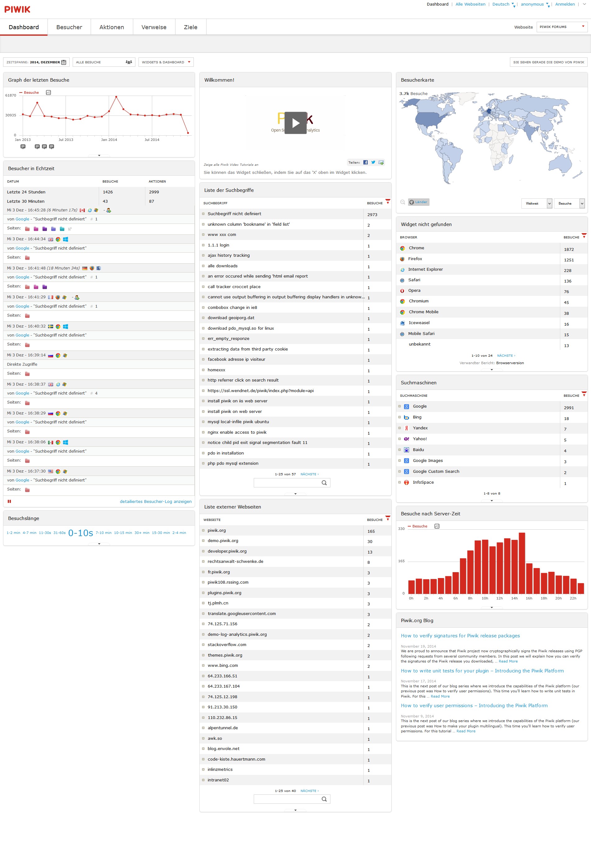The height and width of the screenshot is (868, 591).
Task: Go to NÄCHSTE page in Suchbegriffe list
Action: click(309, 474)
